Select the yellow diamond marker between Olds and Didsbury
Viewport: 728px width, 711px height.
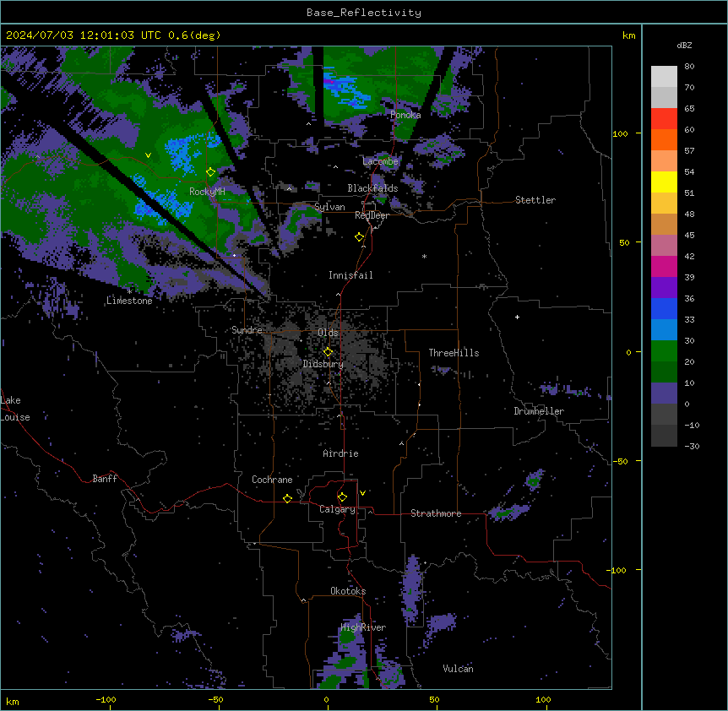pyautogui.click(x=328, y=352)
